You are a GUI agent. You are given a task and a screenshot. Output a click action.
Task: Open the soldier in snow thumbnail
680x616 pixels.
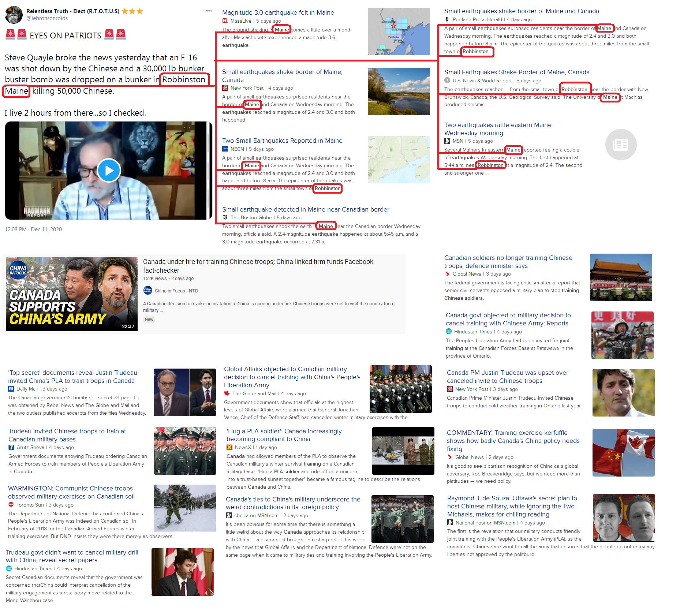(185, 508)
